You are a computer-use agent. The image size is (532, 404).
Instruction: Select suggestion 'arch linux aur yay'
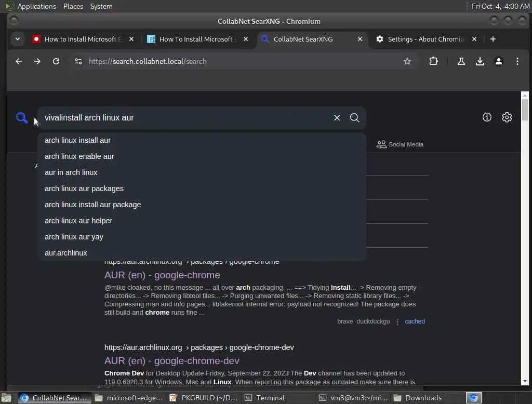click(202, 237)
